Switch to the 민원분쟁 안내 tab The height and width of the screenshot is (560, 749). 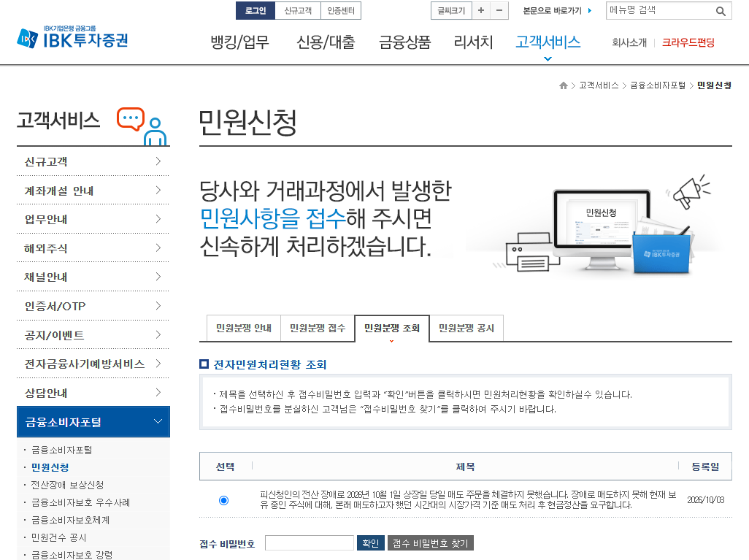pos(244,329)
